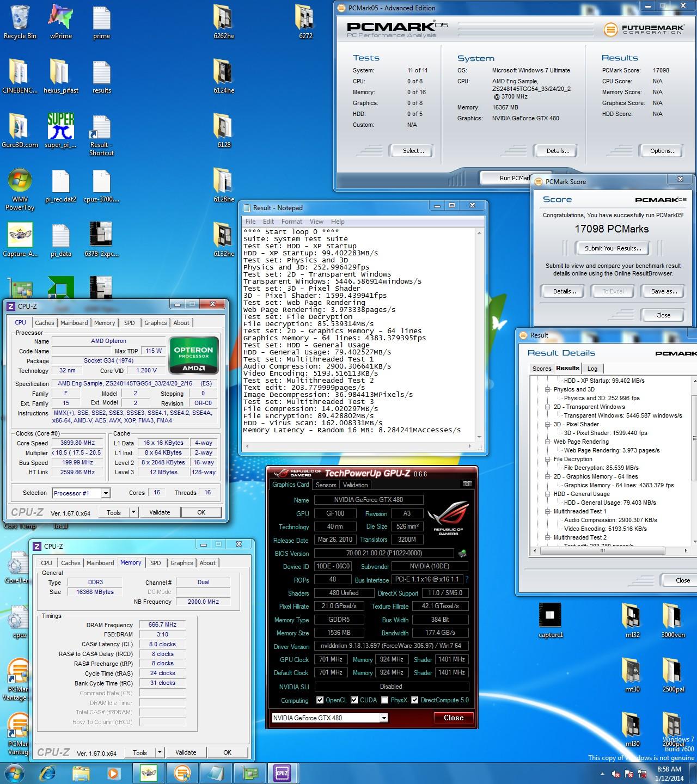The height and width of the screenshot is (784, 697).
Task: Open the ml32 folder on desktop
Action: point(632,621)
